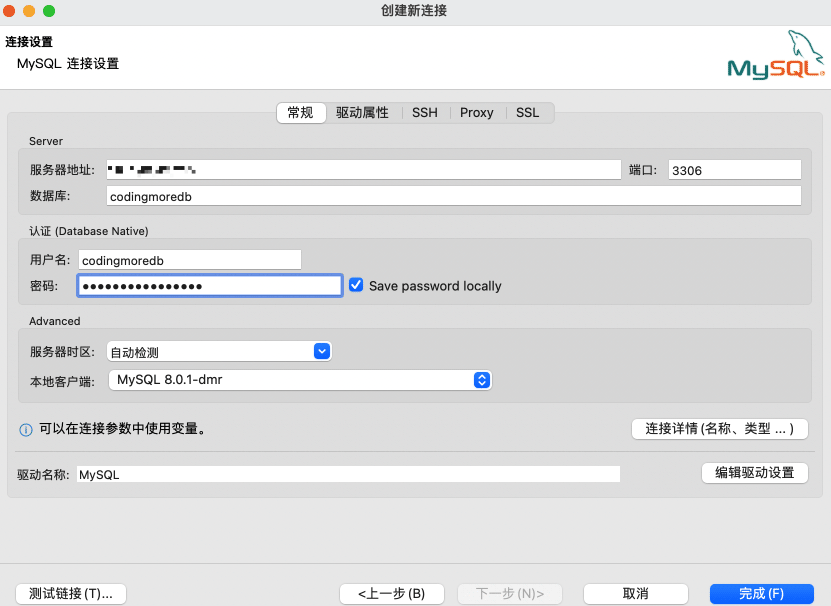831x606 pixels.
Task: Open the SSH tab
Action: [425, 112]
